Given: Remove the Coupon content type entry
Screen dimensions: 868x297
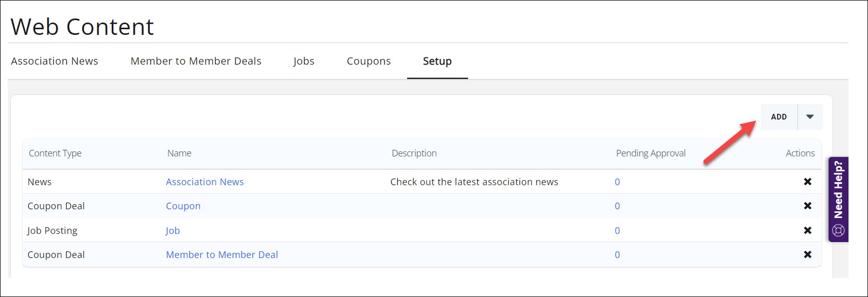Looking at the screenshot, I should (807, 206).
